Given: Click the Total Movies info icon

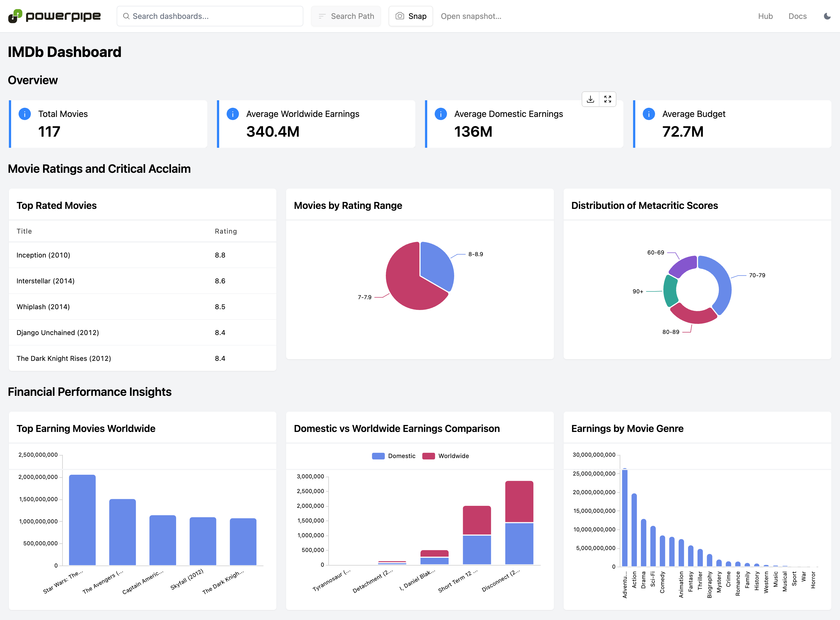Looking at the screenshot, I should tap(25, 114).
